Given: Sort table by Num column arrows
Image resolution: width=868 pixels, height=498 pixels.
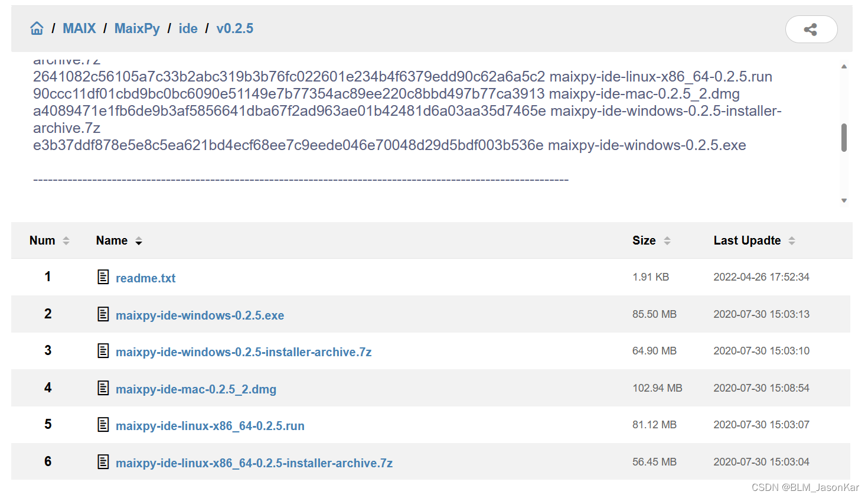Looking at the screenshot, I should tap(66, 240).
